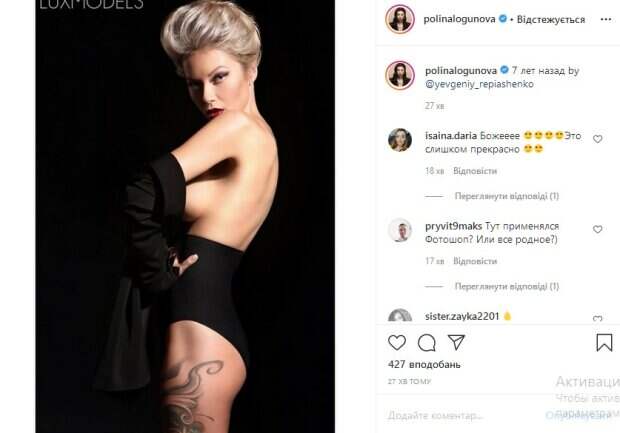
Task: Open the three-dot more options menu
Action: (x=606, y=19)
